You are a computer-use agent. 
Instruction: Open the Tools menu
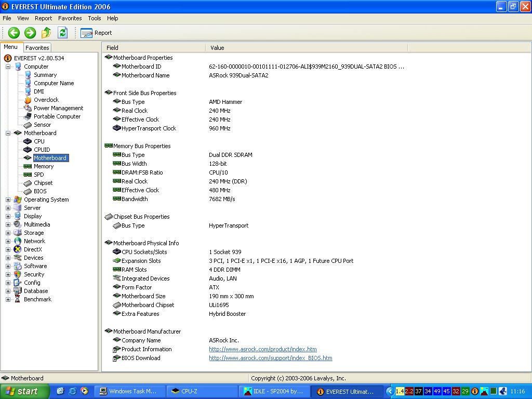pyautogui.click(x=95, y=18)
